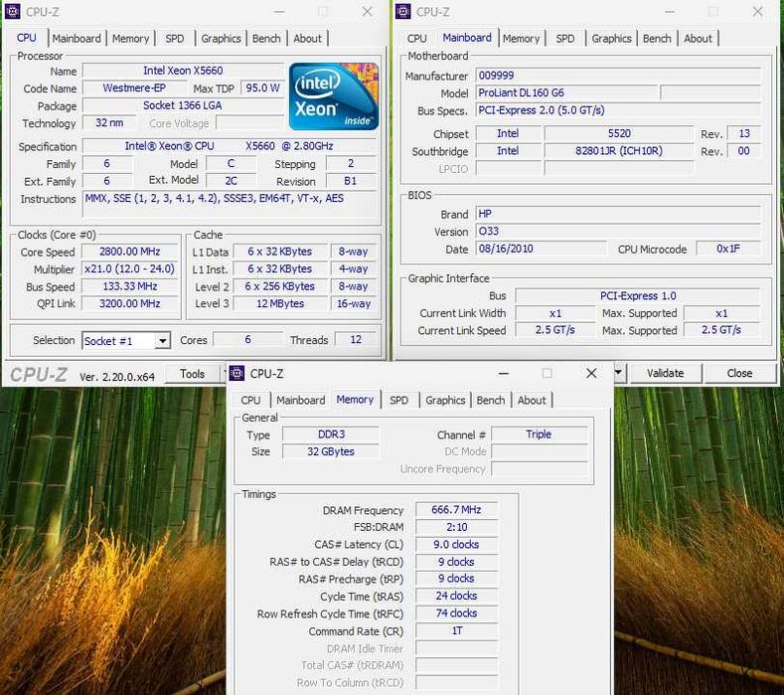Viewport: 784px width, 695px height.
Task: Select About tab in the Mainboard window
Action: pos(698,39)
